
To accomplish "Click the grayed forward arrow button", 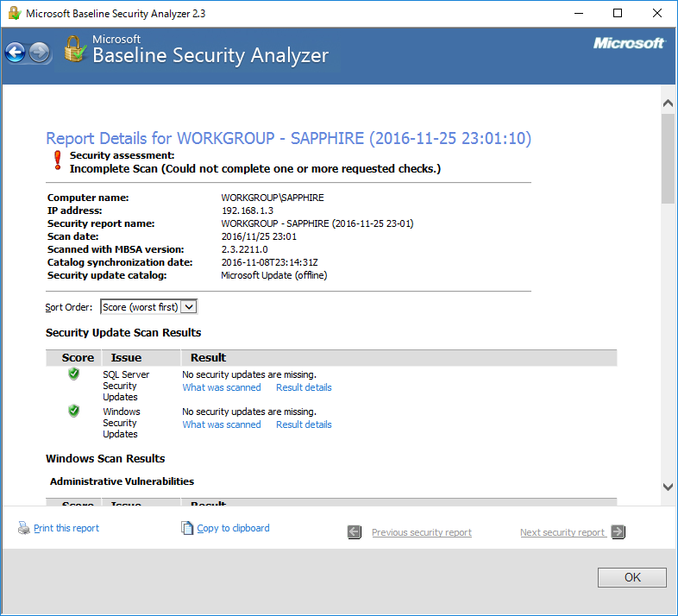I will pos(40,53).
